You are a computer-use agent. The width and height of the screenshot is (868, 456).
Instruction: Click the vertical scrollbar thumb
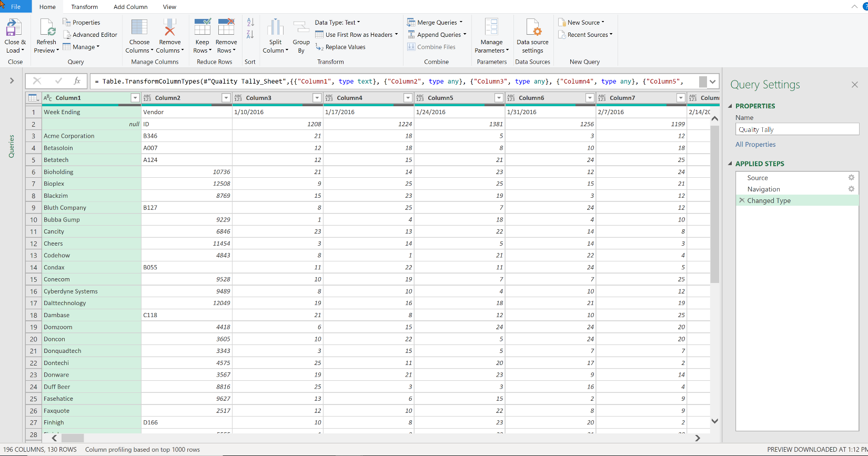[x=714, y=205]
